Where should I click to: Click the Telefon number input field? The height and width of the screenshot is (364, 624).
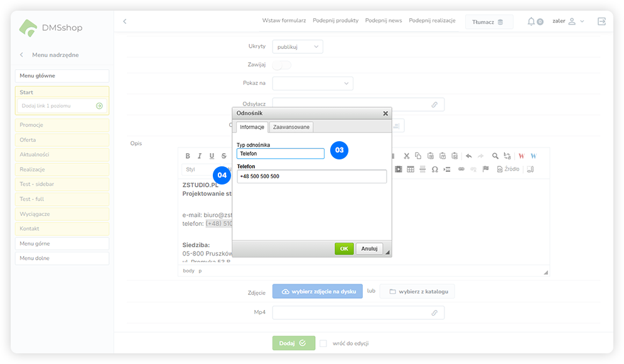[311, 176]
